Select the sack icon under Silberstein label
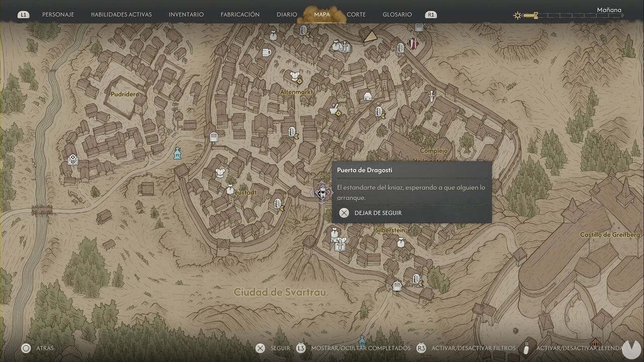The image size is (644, 362). tap(400, 243)
